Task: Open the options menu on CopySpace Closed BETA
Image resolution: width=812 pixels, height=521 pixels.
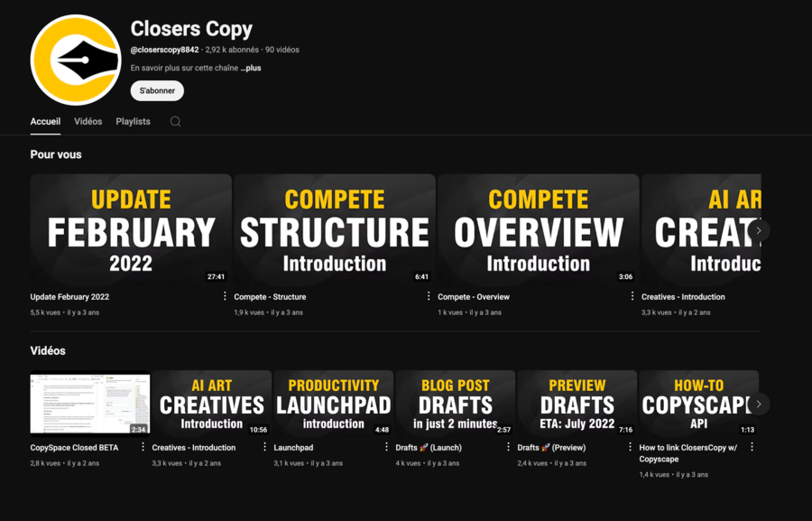Action: tap(143, 447)
